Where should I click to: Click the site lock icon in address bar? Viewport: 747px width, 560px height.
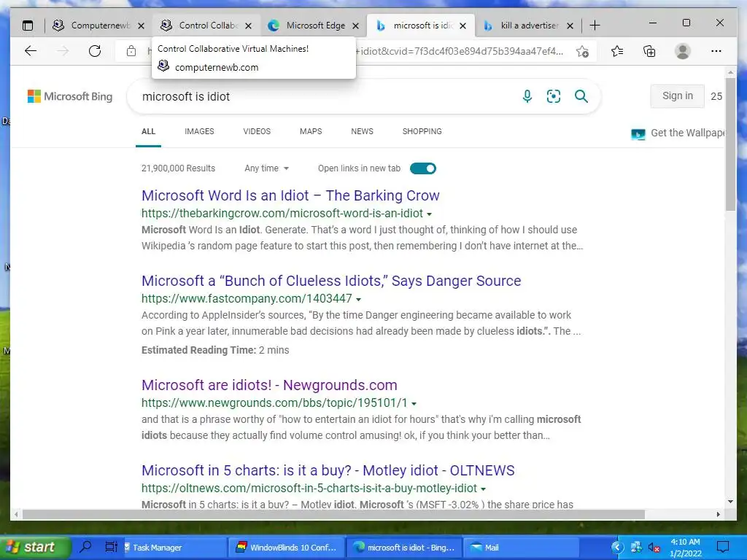pyautogui.click(x=131, y=51)
